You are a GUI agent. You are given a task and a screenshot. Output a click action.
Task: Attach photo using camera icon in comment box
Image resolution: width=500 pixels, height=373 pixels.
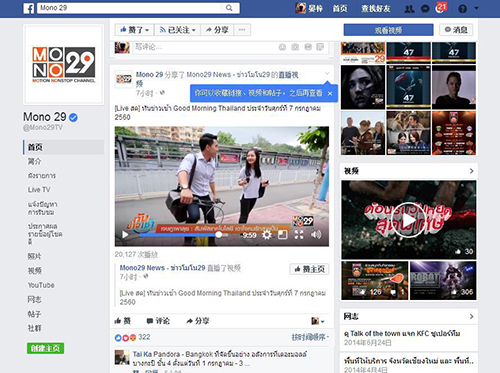coord(295,47)
